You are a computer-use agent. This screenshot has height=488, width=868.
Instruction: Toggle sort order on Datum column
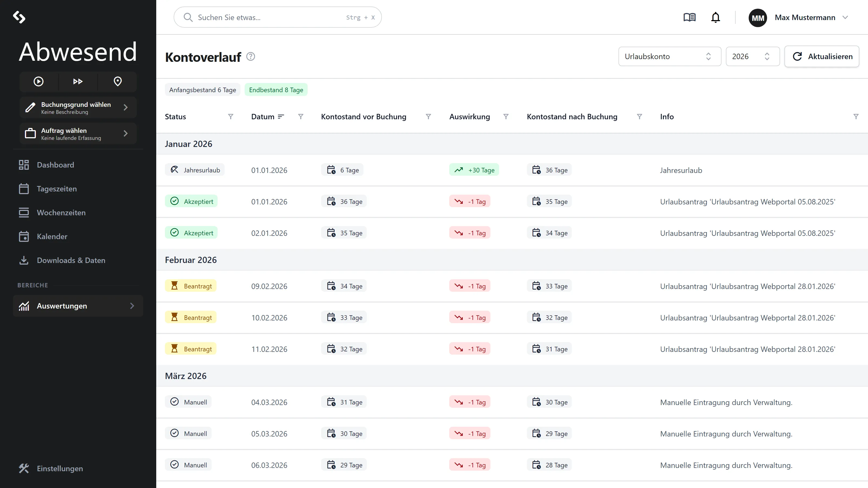[281, 117]
